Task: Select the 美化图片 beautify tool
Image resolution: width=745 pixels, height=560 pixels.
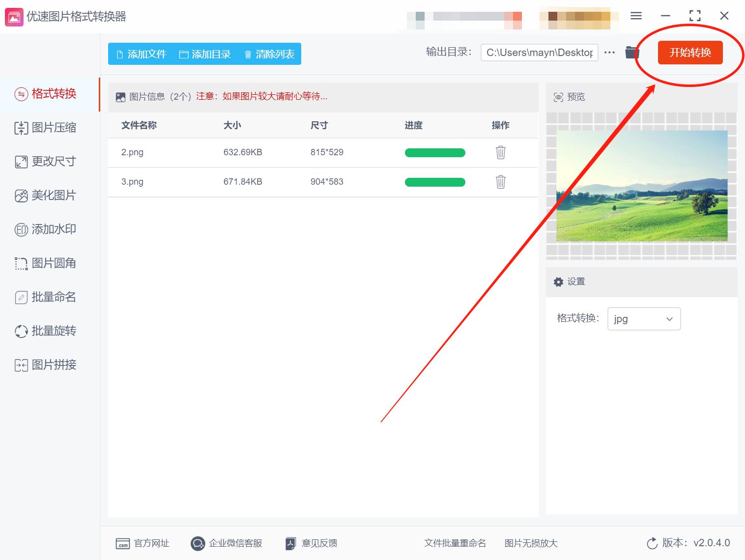Action: coord(53,195)
